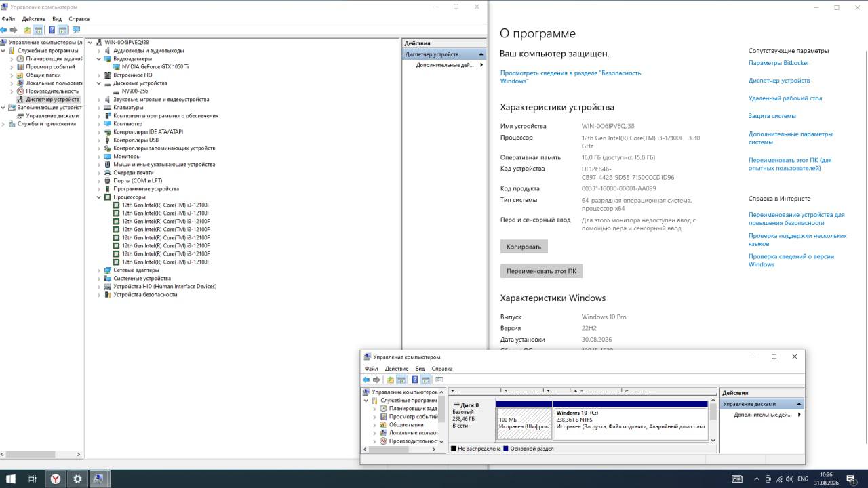Click the Forward arrow in the large Device Manager window toolbar
This screenshot has height=488, width=868.
point(14,30)
